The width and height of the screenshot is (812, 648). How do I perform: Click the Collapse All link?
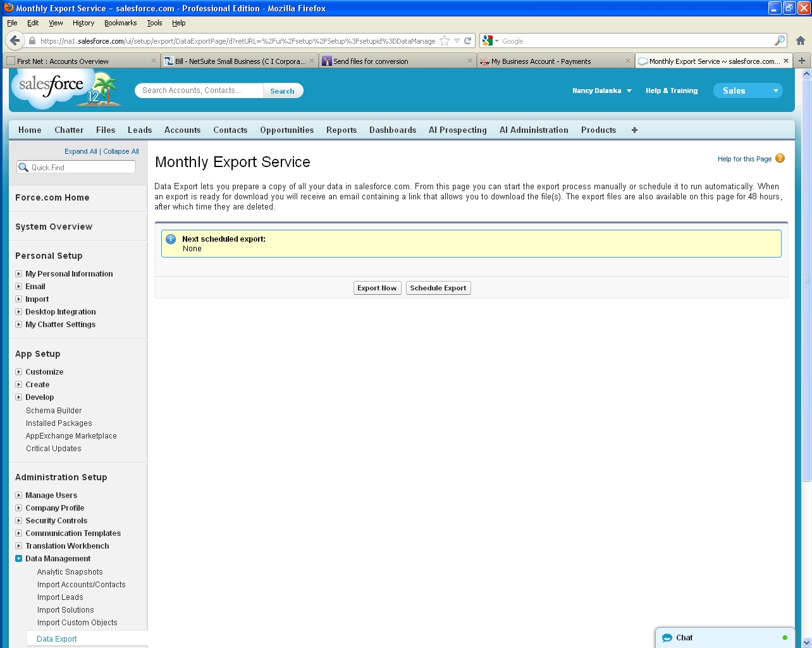[x=121, y=151]
